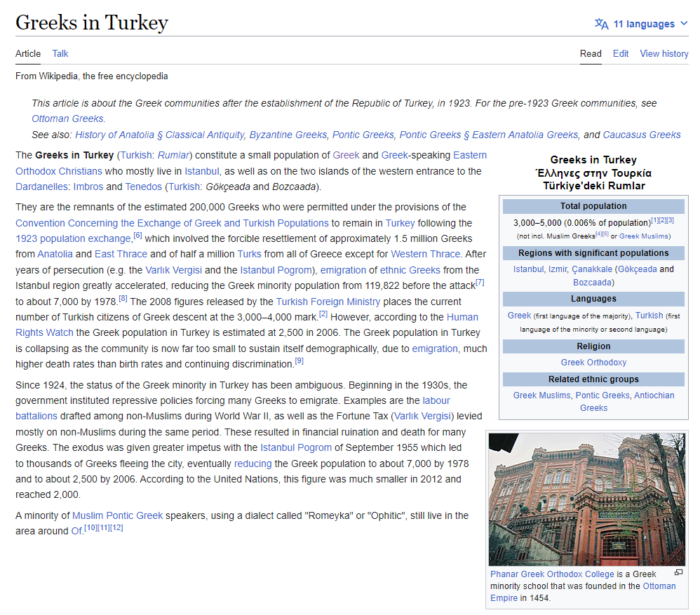Select the Article tab
700x615 pixels.
(x=28, y=53)
